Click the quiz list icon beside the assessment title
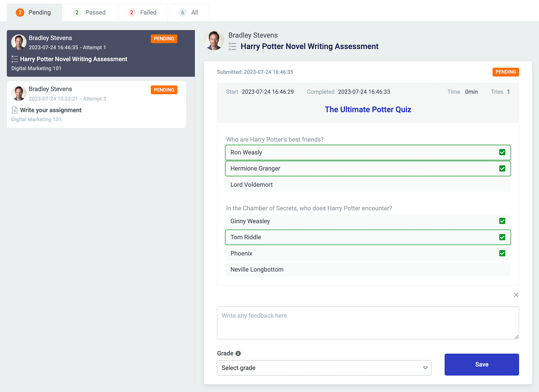539x392 pixels. [x=232, y=47]
